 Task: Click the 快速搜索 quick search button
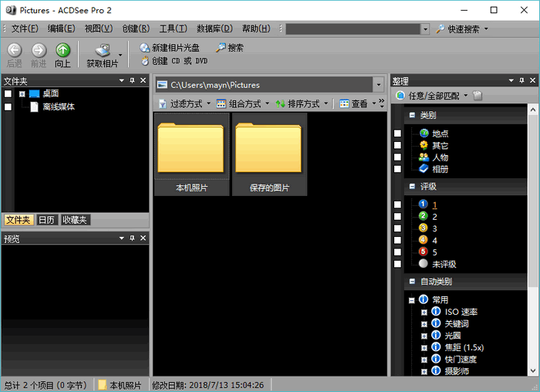[457, 29]
